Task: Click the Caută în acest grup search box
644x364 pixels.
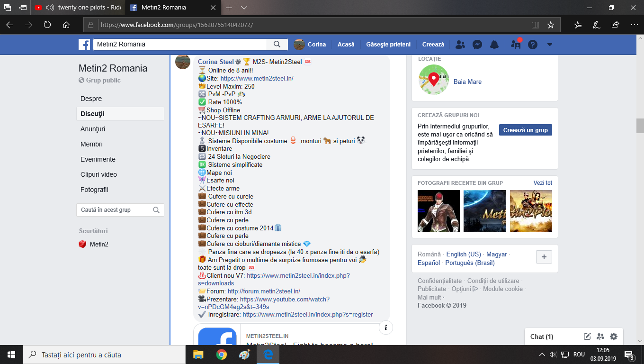Action: click(120, 210)
